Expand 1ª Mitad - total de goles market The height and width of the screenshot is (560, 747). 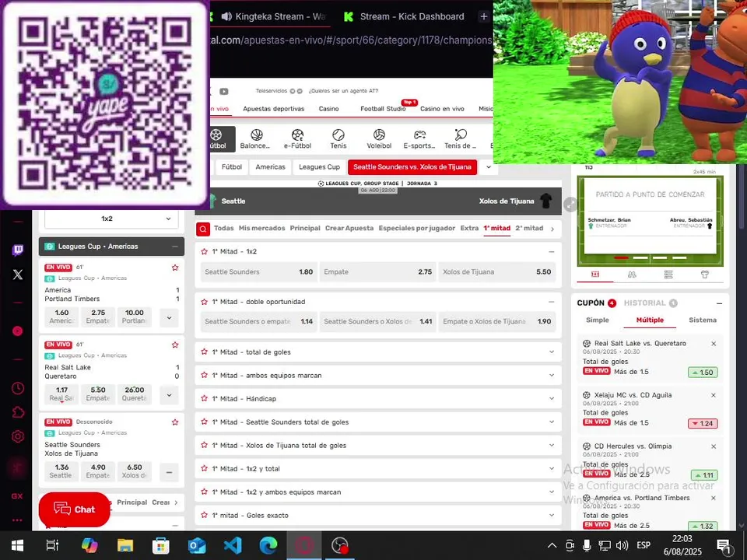(552, 352)
